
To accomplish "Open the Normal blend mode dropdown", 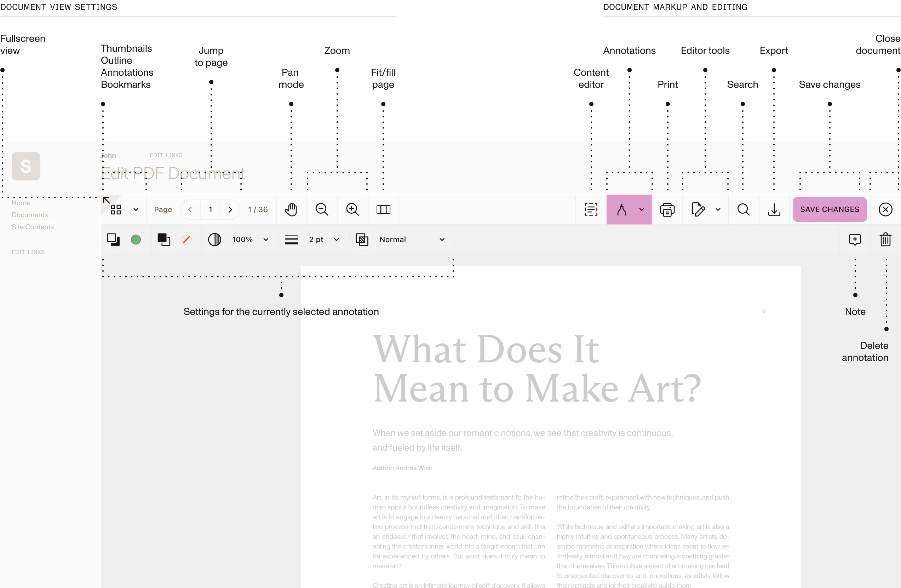I will tap(441, 239).
